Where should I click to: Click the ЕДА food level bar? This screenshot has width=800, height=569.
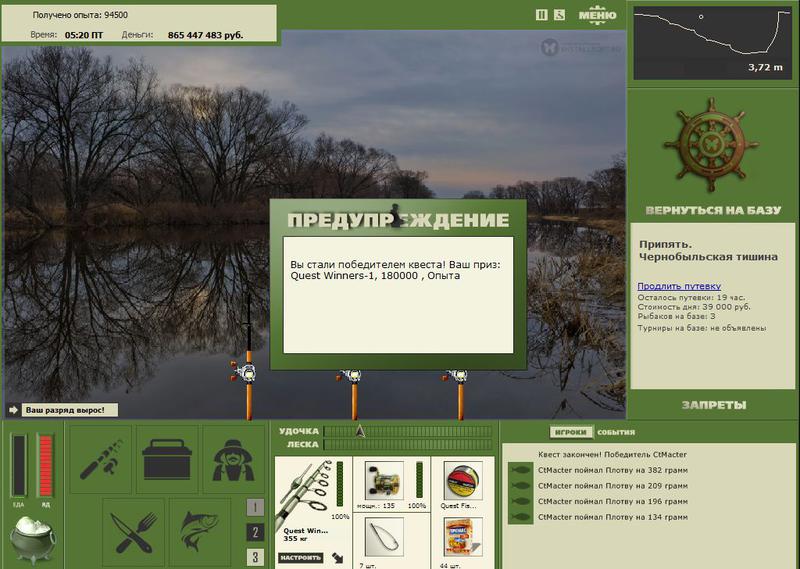click(x=19, y=465)
